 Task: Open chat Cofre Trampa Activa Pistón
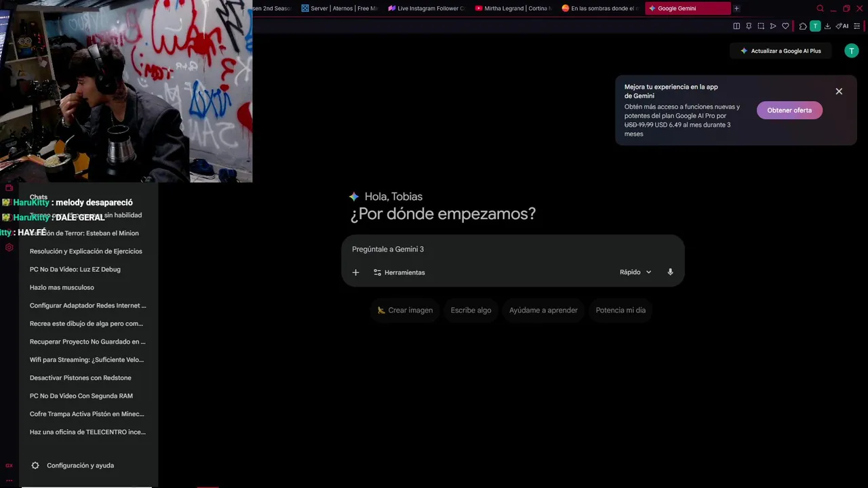pos(86,414)
